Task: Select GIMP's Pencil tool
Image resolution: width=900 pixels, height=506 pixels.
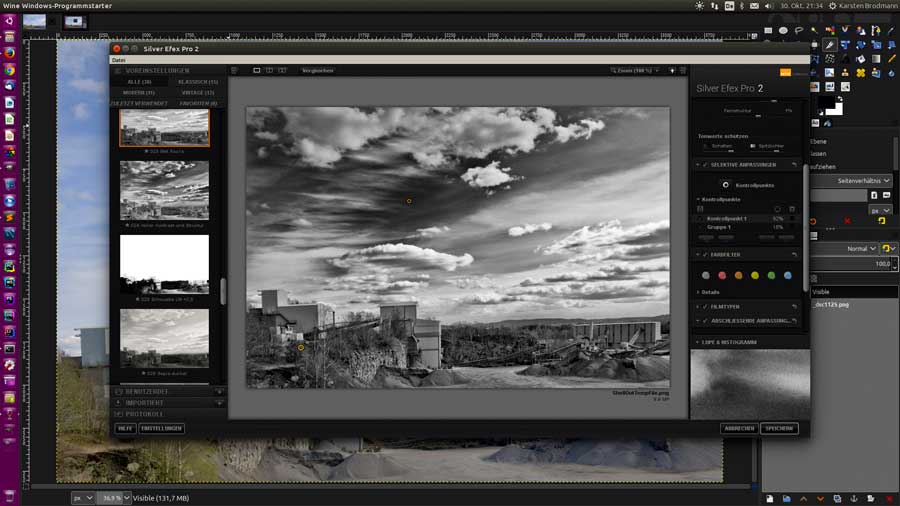Action: [891, 59]
